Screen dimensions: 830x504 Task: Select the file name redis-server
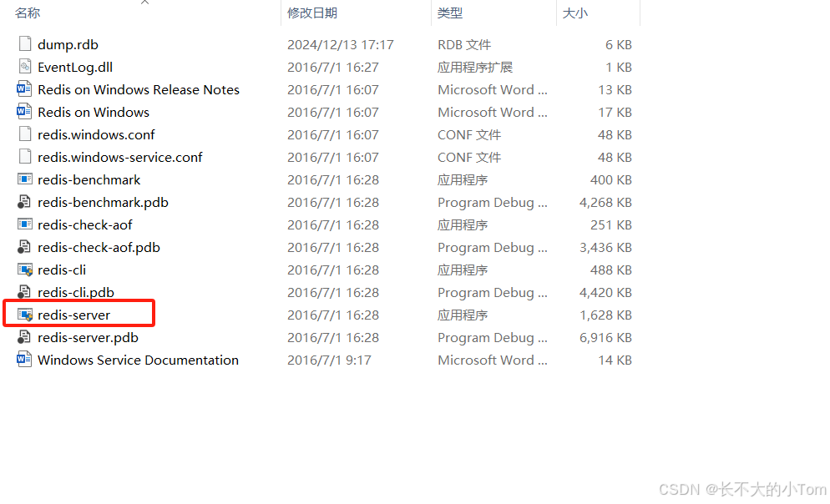[74, 315]
